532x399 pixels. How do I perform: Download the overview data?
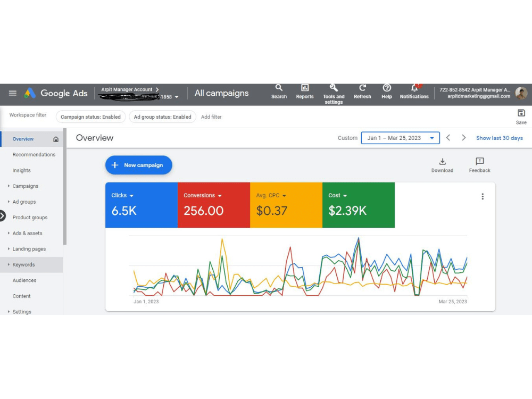coord(442,165)
